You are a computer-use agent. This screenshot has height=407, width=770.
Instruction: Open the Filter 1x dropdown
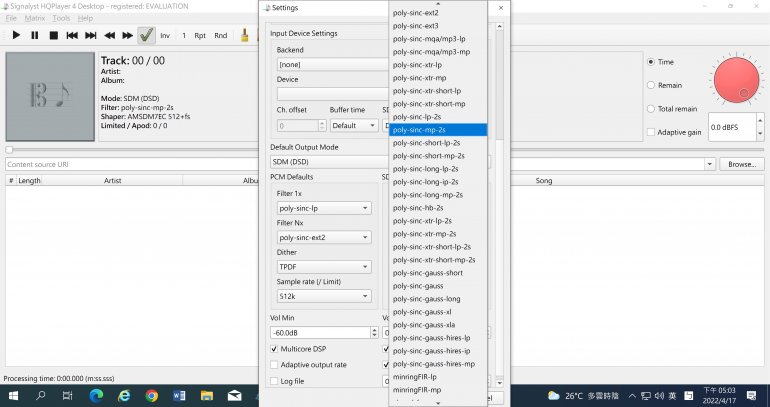324,209
